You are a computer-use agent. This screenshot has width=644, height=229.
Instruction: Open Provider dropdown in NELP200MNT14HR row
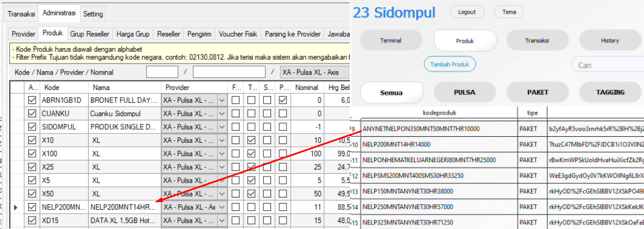[x=222, y=207]
